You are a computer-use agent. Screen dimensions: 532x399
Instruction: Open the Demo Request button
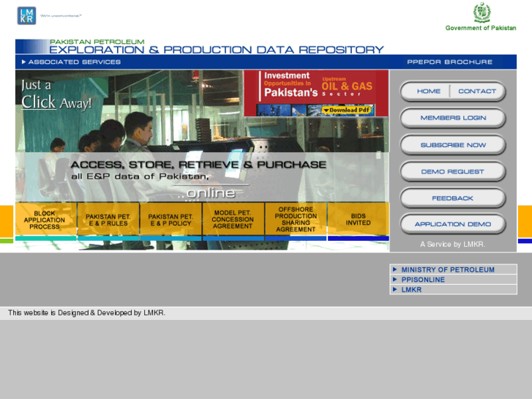(453, 171)
